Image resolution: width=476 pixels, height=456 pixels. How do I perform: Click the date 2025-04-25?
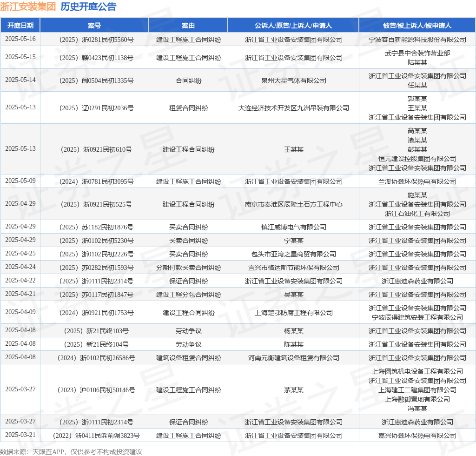point(20,254)
